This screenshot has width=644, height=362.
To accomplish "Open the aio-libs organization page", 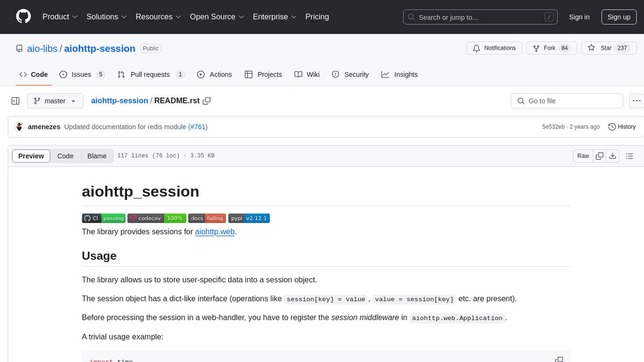I will [43, 48].
